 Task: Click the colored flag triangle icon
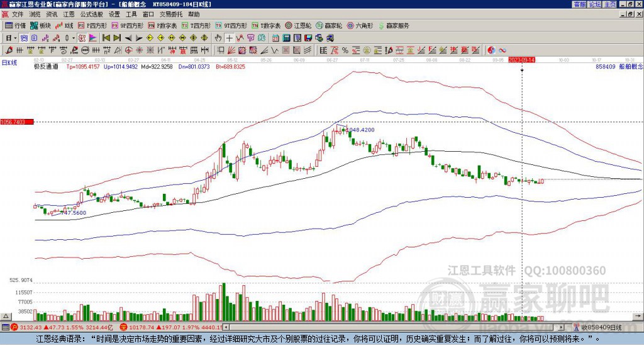[x=93, y=38]
